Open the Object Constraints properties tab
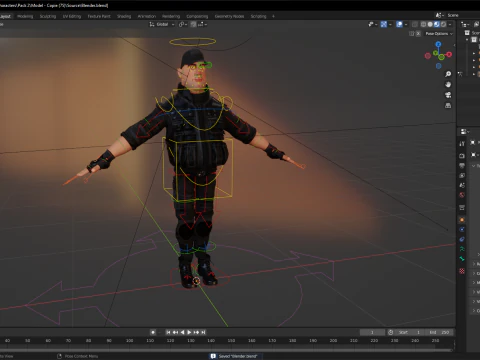 [462, 239]
